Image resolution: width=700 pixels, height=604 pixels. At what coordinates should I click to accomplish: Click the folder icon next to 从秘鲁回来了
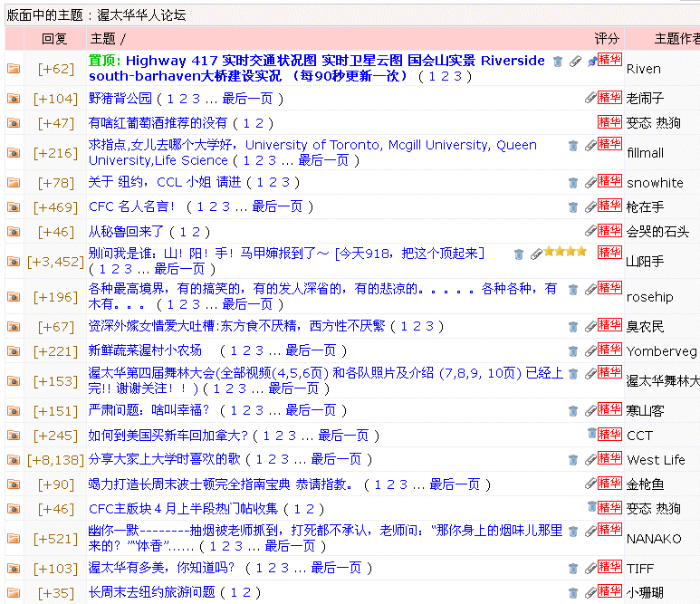tap(14, 232)
